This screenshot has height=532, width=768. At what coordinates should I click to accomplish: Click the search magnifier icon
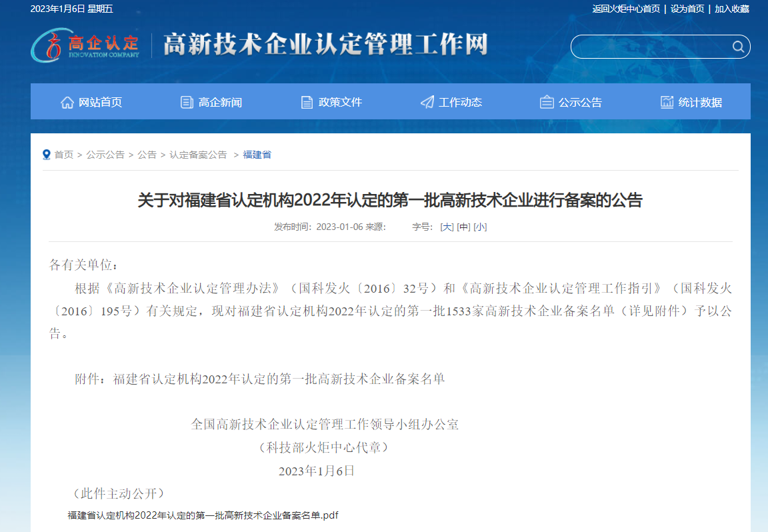(x=738, y=47)
